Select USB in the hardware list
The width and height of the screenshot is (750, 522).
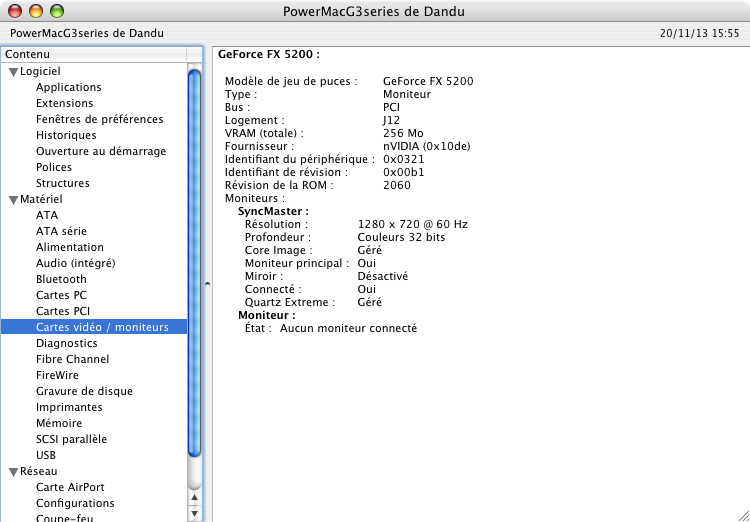coord(46,455)
